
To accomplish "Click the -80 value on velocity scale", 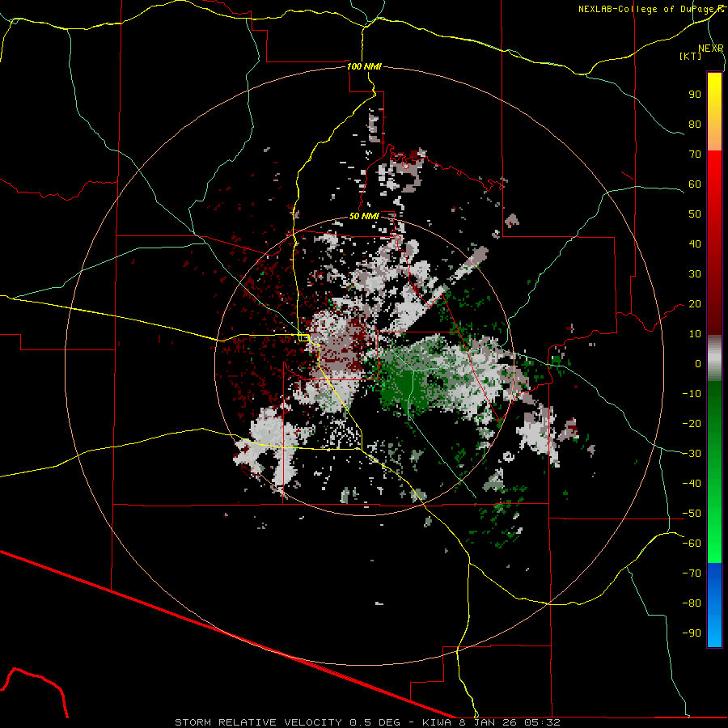I will click(692, 603).
